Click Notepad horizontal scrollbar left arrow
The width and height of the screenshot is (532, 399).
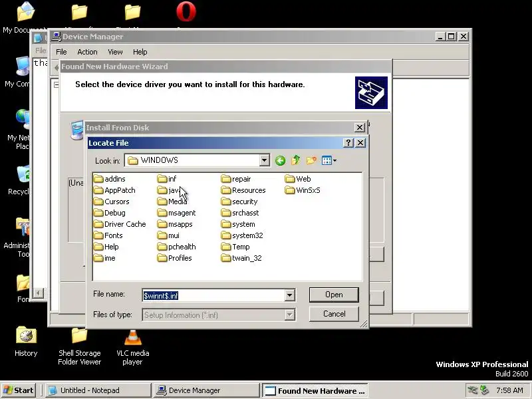pos(39,293)
